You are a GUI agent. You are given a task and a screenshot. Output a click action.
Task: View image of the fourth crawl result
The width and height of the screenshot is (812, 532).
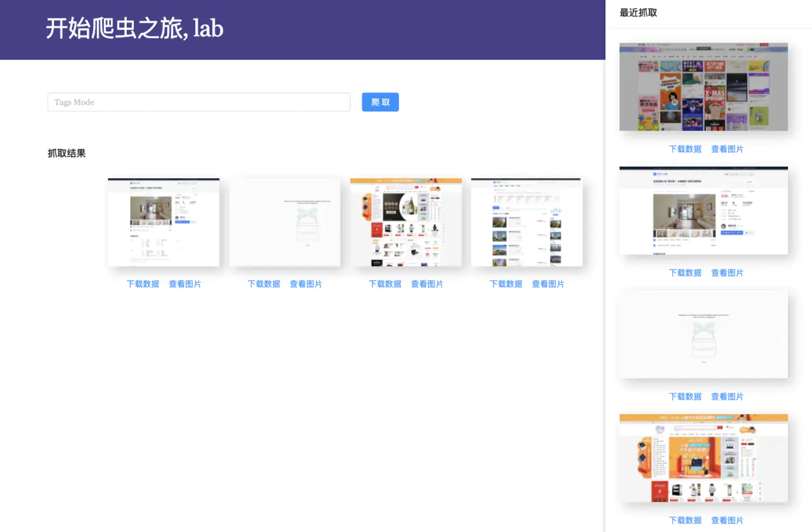point(548,284)
